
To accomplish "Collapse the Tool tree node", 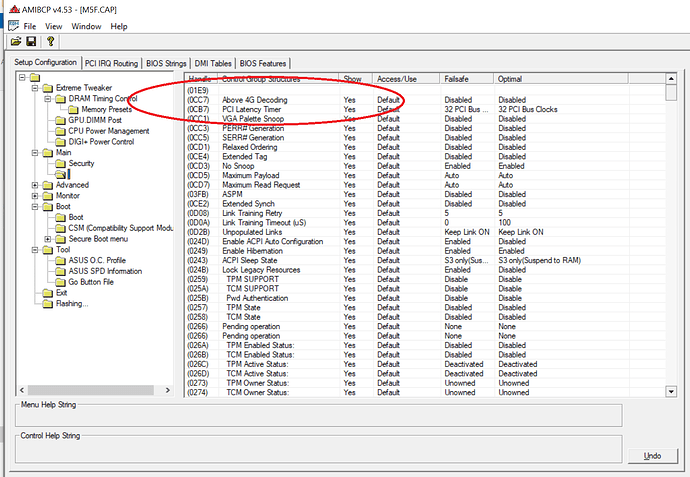I will [35, 250].
